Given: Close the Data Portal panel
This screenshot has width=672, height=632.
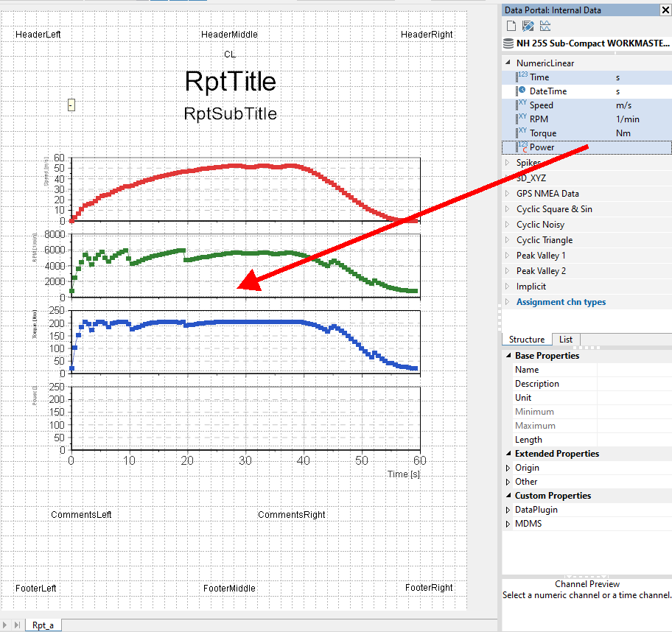Looking at the screenshot, I should click(665, 10).
